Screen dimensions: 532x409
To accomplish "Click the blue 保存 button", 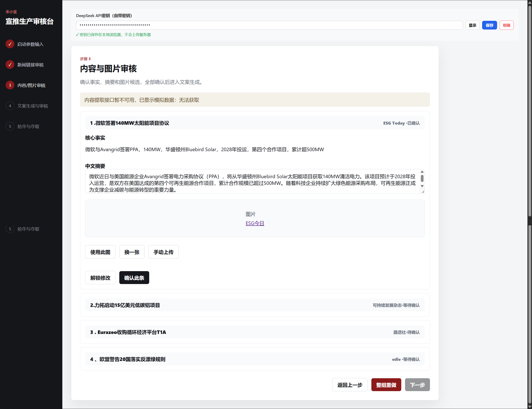I will [x=489, y=25].
